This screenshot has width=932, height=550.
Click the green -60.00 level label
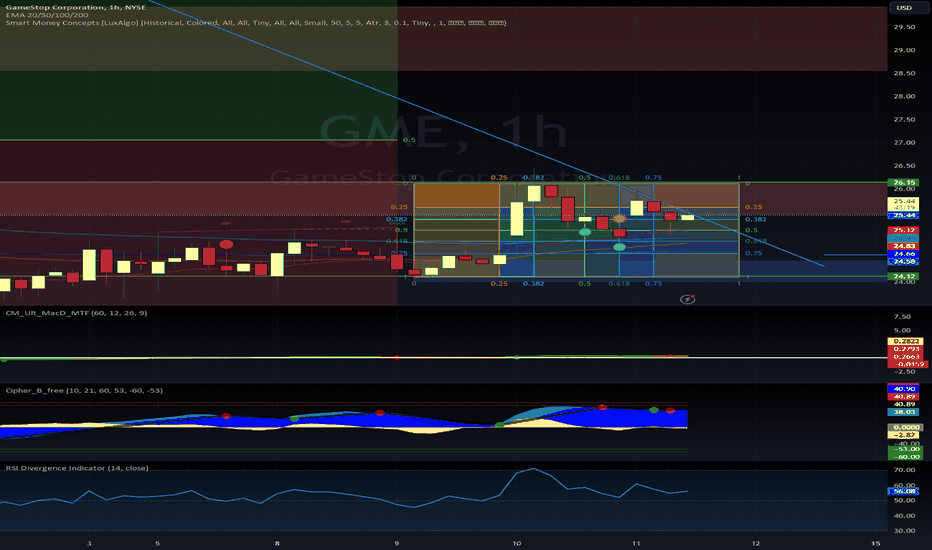point(905,456)
